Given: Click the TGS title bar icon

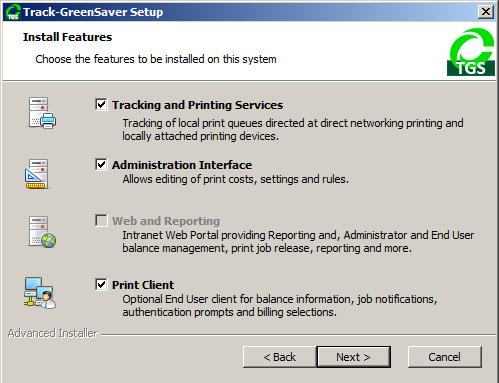Looking at the screenshot, I should tap(13, 12).
